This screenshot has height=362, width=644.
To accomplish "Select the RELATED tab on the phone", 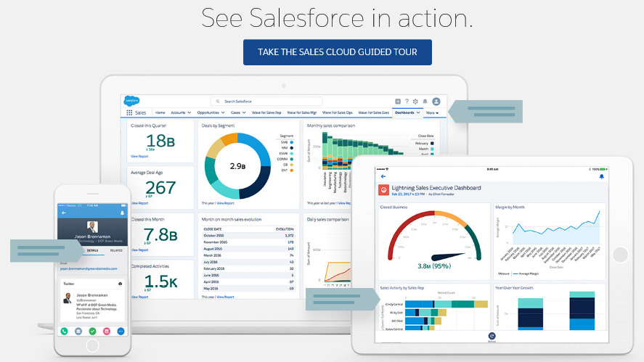I will [116, 250].
